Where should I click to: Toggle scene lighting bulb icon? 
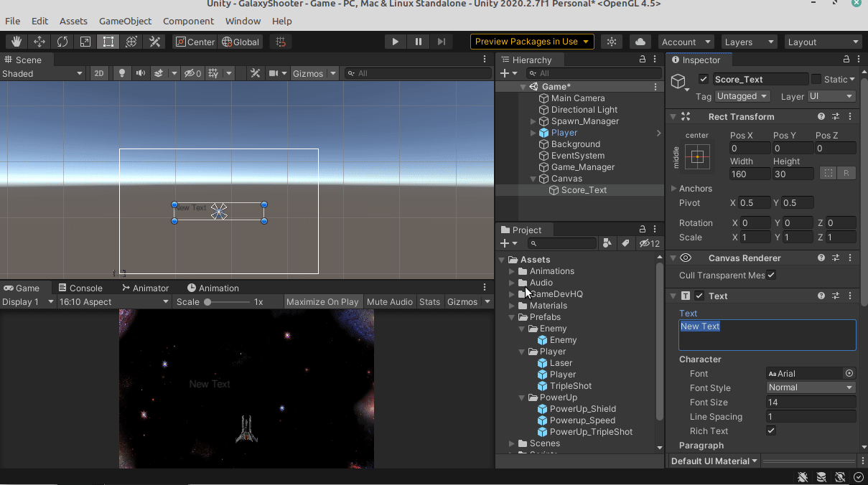click(122, 73)
